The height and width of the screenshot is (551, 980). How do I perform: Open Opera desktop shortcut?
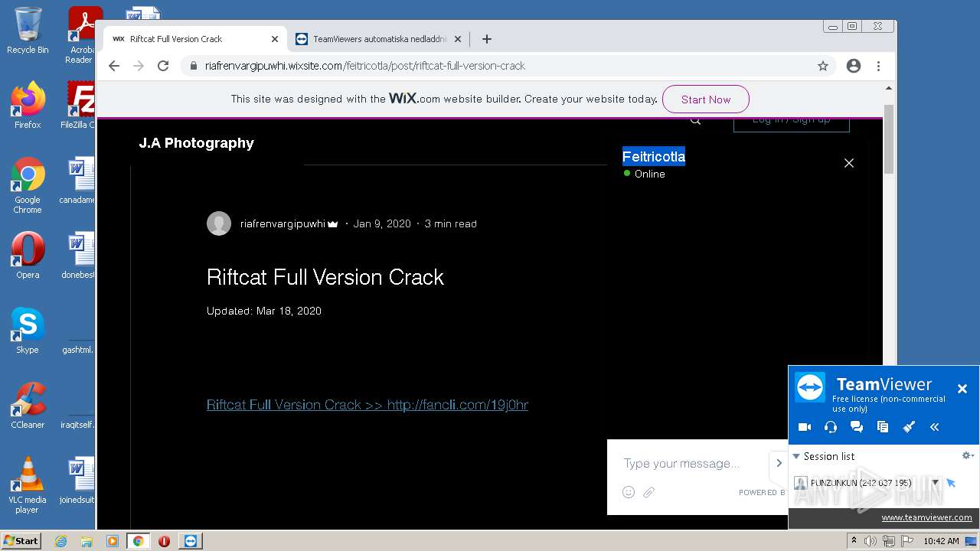point(28,256)
